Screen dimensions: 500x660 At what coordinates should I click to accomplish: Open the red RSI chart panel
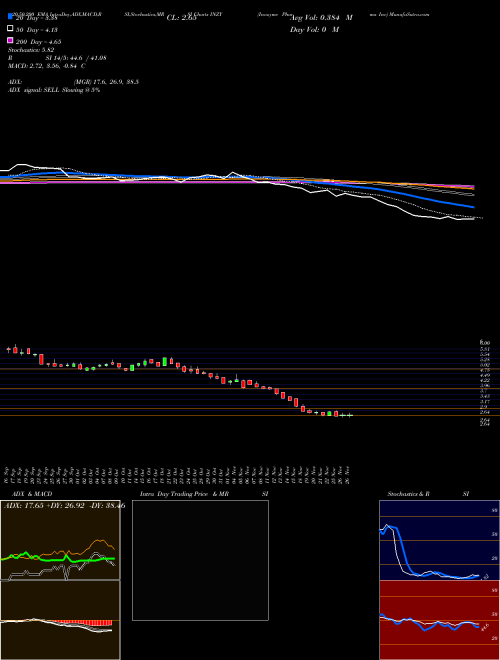[439, 620]
